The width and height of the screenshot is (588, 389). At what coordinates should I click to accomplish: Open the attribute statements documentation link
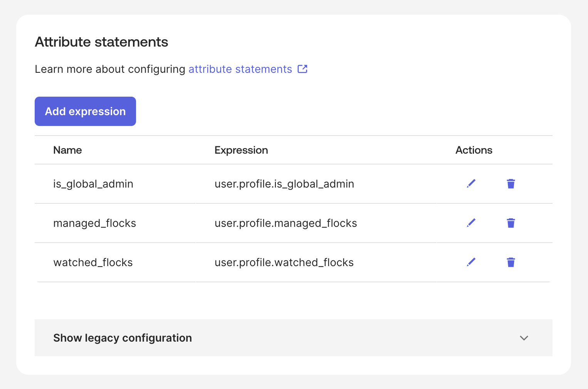(x=240, y=69)
